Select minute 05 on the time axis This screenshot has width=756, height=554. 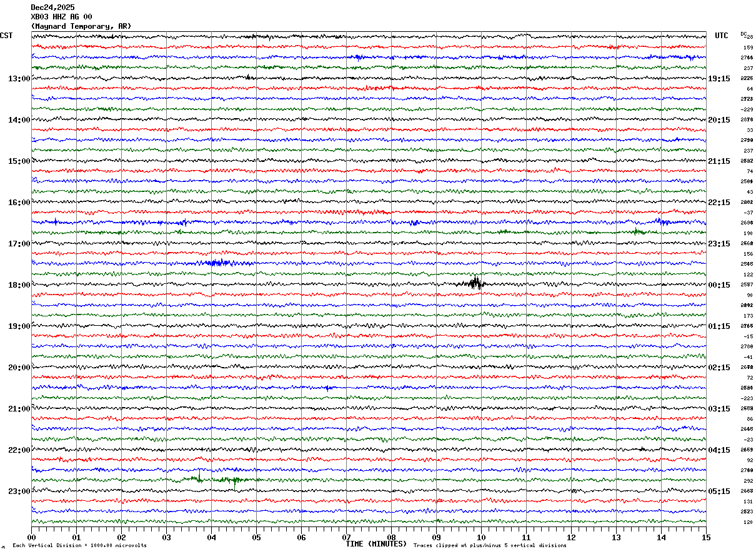click(256, 537)
